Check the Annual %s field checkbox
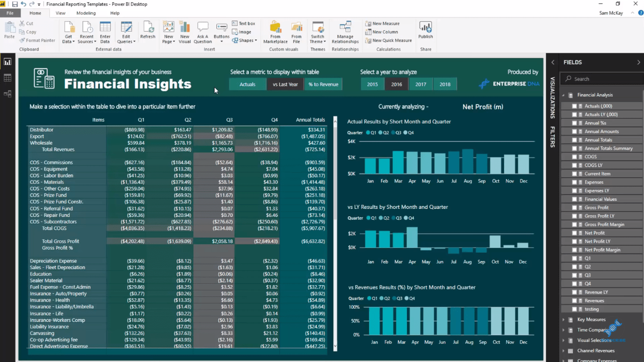Viewport: 644px width, 362px height. click(574, 123)
